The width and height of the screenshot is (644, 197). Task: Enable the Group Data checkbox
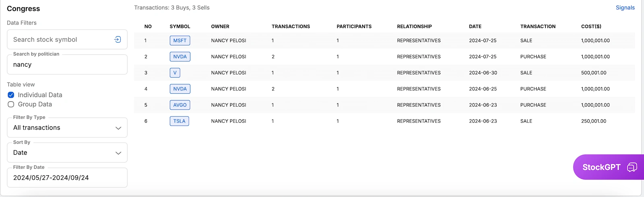11,104
